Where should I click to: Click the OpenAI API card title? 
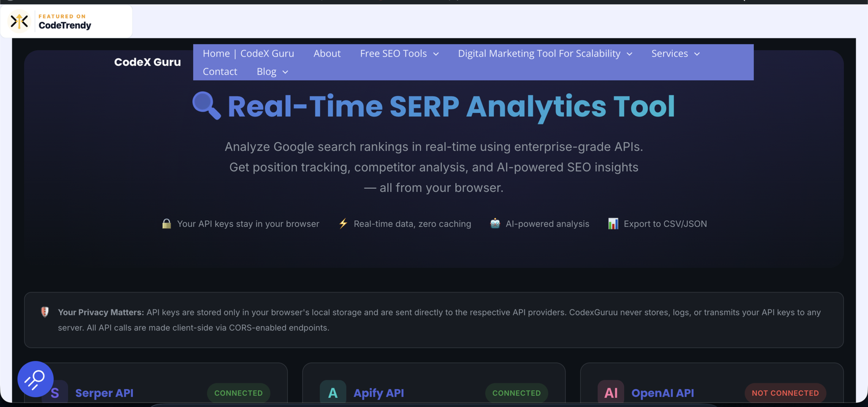(x=662, y=393)
